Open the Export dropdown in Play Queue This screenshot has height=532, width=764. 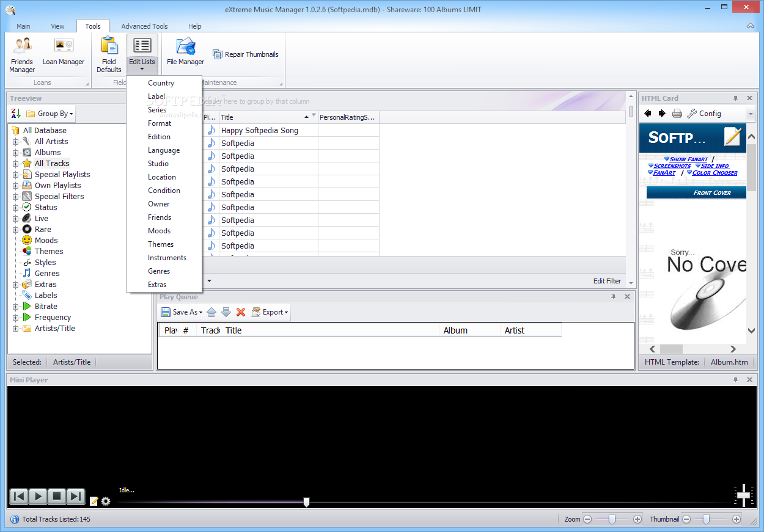point(269,312)
